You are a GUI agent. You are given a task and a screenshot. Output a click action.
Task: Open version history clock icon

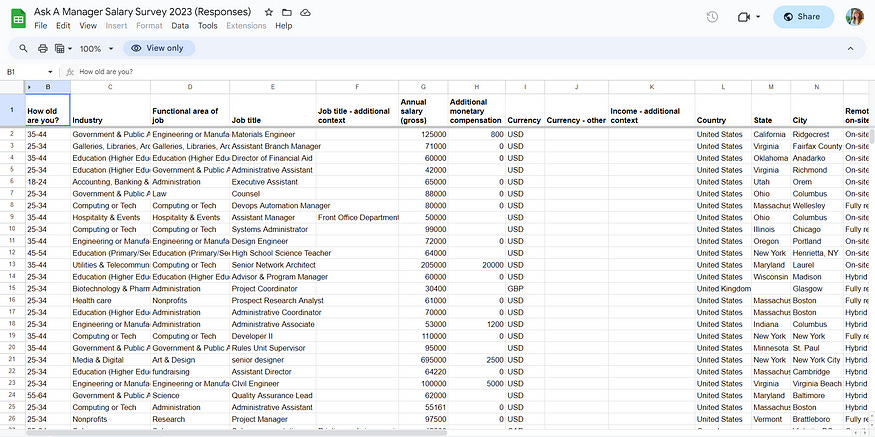coord(712,17)
